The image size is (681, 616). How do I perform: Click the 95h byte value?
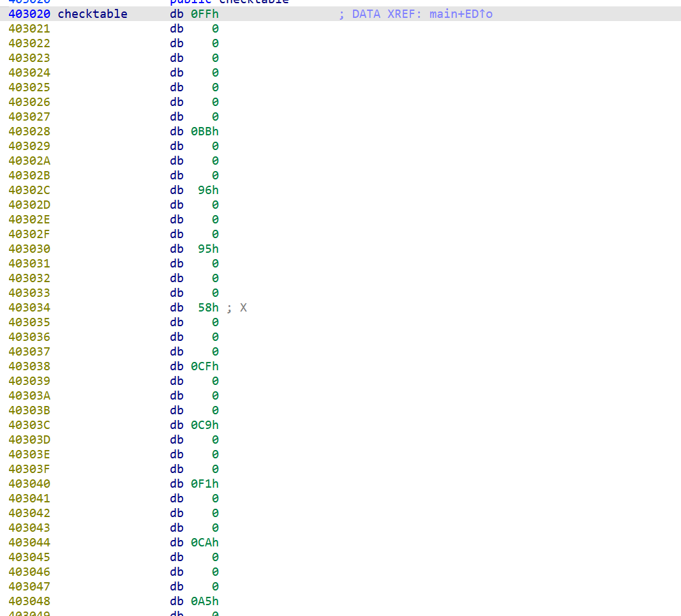point(208,249)
